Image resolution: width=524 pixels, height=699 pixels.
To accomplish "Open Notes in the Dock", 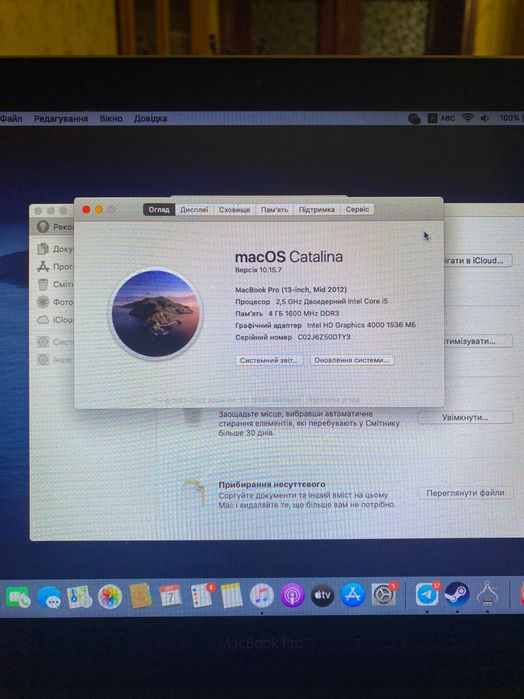I will pos(232,596).
